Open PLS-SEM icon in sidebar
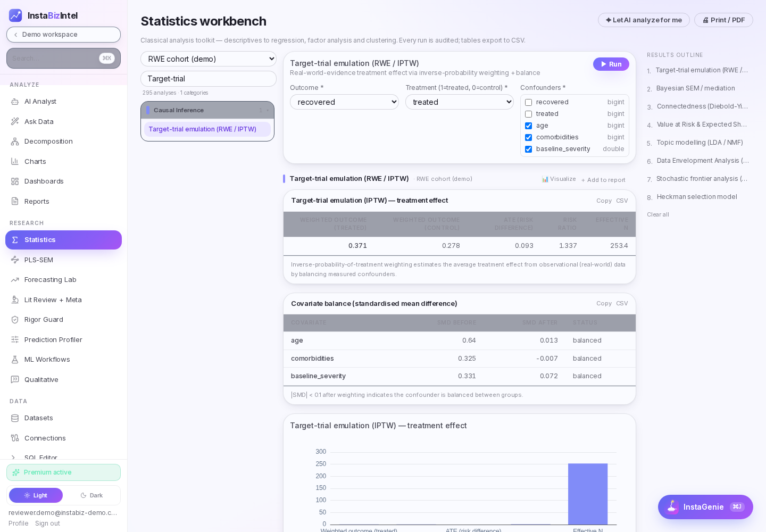The image size is (766, 532). tap(15, 260)
